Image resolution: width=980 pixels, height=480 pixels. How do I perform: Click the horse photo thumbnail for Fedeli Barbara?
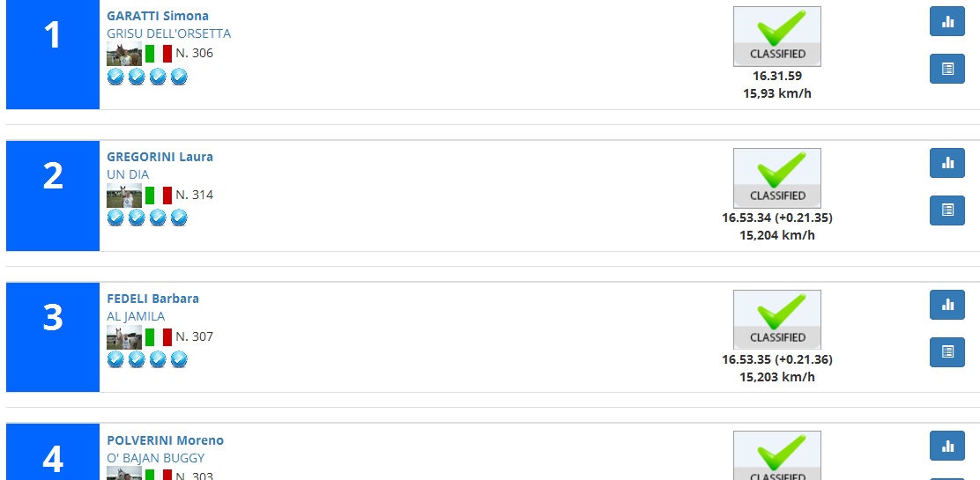tap(123, 337)
